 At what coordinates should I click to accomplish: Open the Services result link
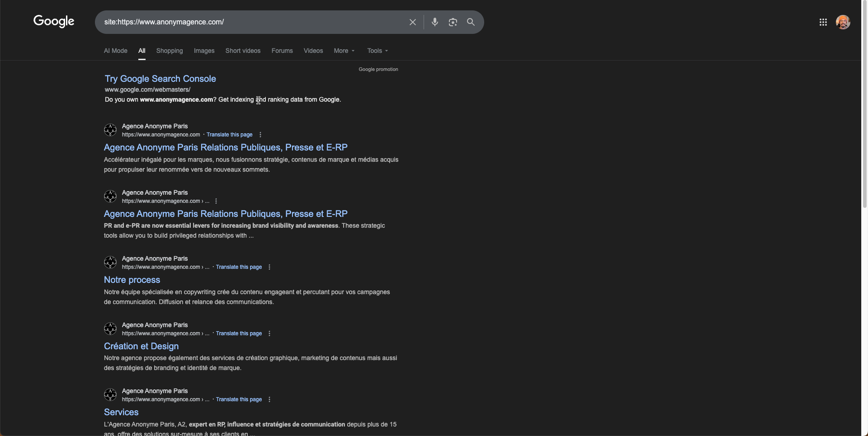point(121,412)
